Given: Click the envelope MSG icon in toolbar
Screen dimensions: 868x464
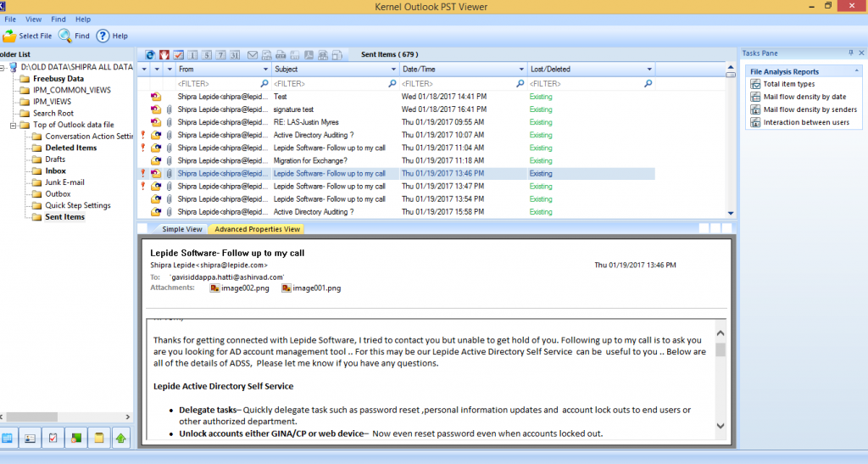Looking at the screenshot, I should coord(253,55).
